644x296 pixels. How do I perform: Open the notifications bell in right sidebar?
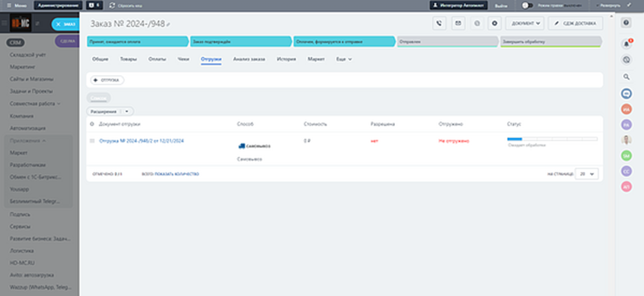click(x=626, y=44)
